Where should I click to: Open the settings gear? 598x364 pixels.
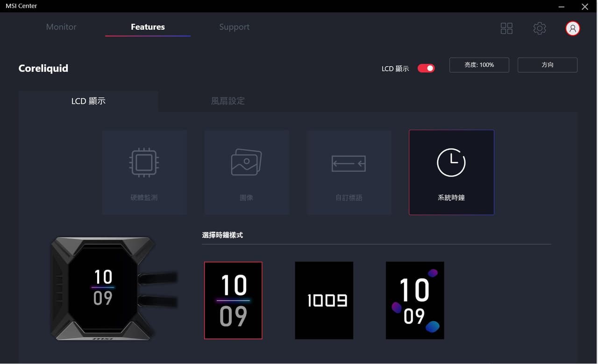(x=540, y=28)
